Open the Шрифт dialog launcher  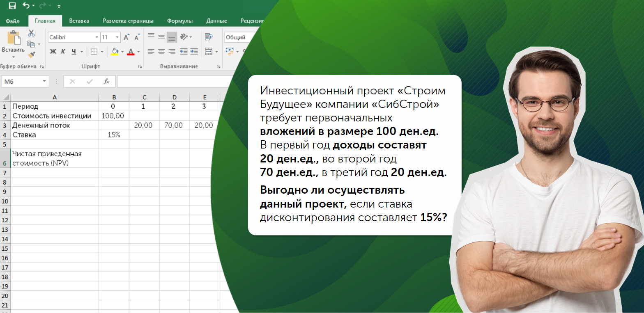click(140, 66)
